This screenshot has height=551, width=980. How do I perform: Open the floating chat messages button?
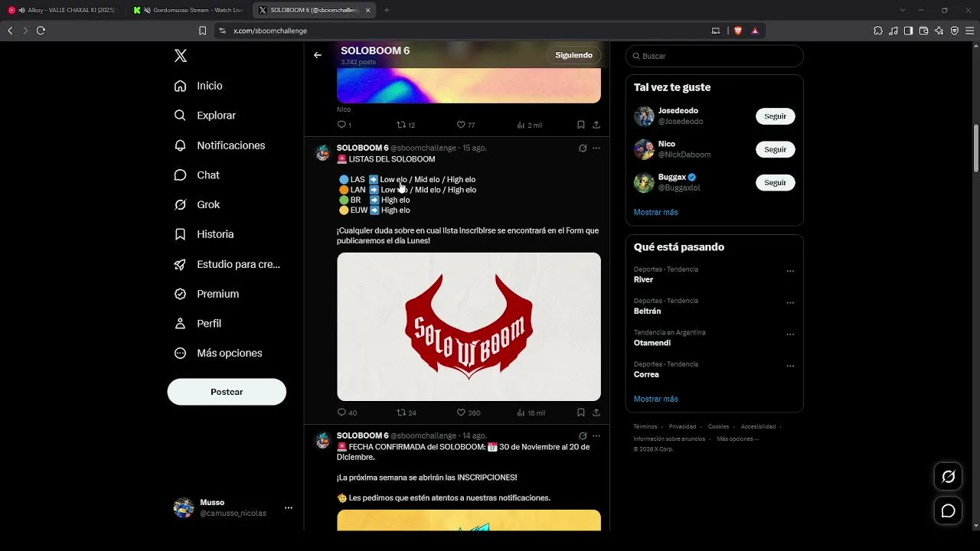tap(948, 510)
